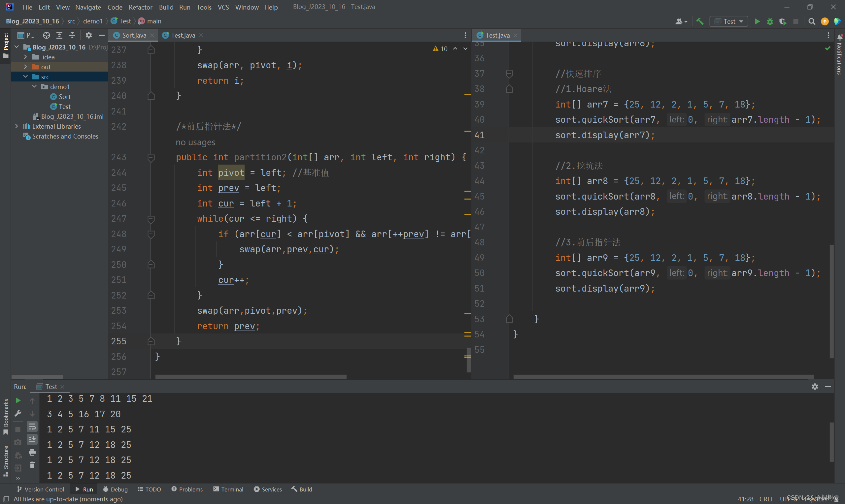Expand All icon in Project panel
This screenshot has width=845, height=504.
(59, 35)
